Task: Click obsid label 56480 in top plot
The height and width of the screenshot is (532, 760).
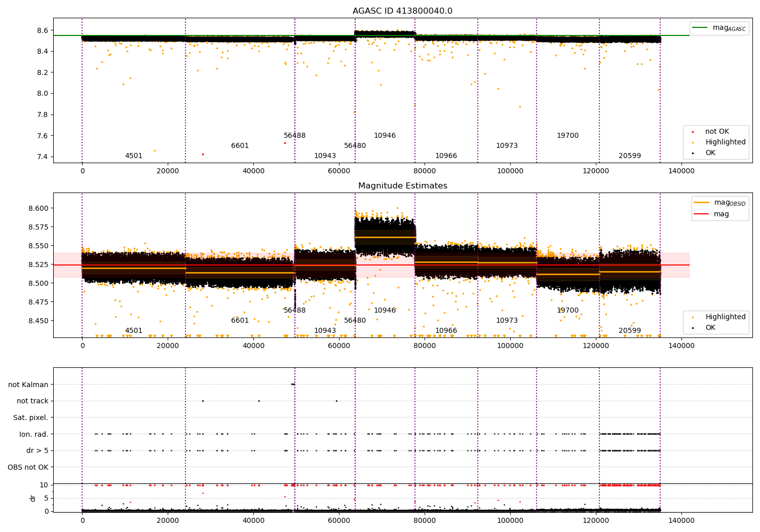Action: pos(355,146)
